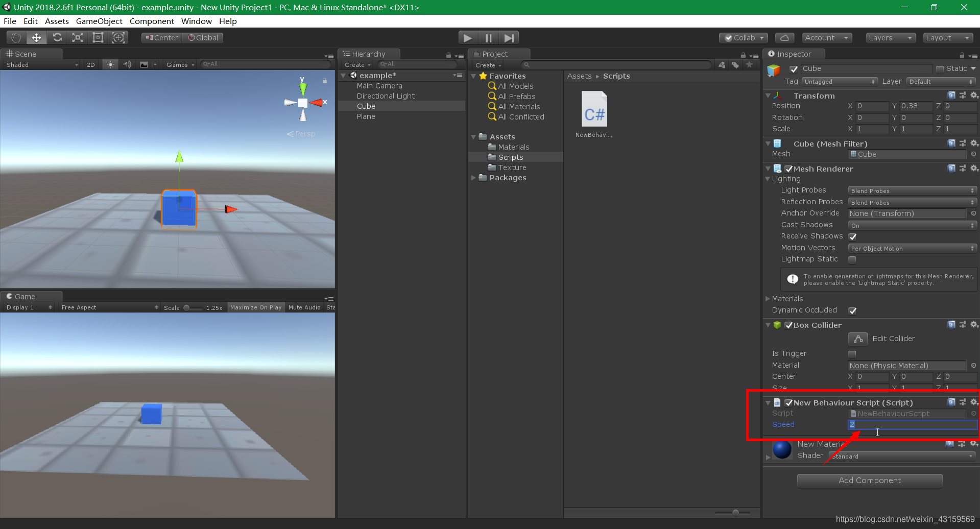Expand the Packages folder

tap(473, 178)
